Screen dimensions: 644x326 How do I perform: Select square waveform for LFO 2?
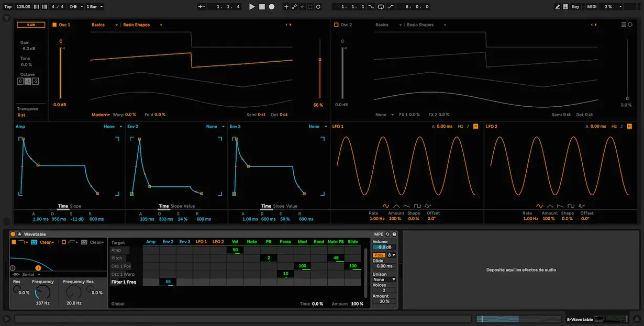coord(571,206)
